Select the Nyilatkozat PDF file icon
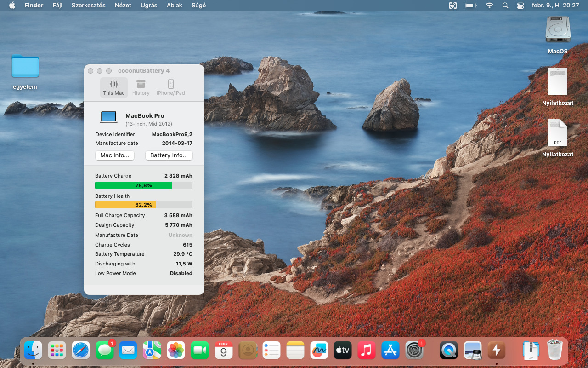588x368 pixels. point(558,133)
